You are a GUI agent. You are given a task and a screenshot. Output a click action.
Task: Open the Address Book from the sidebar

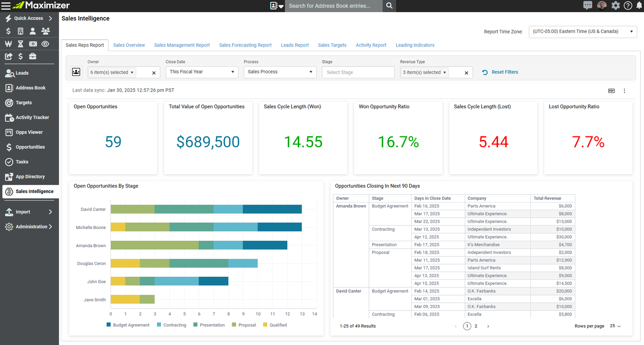[27, 88]
